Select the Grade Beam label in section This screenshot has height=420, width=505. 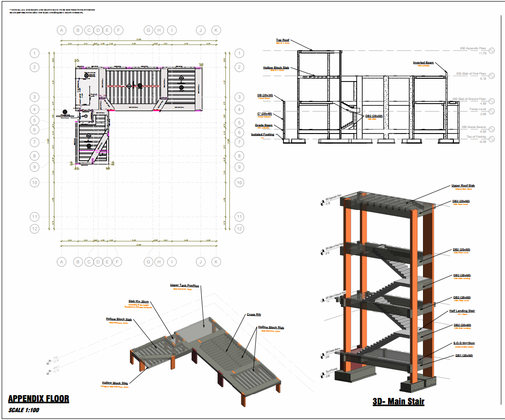(264, 125)
